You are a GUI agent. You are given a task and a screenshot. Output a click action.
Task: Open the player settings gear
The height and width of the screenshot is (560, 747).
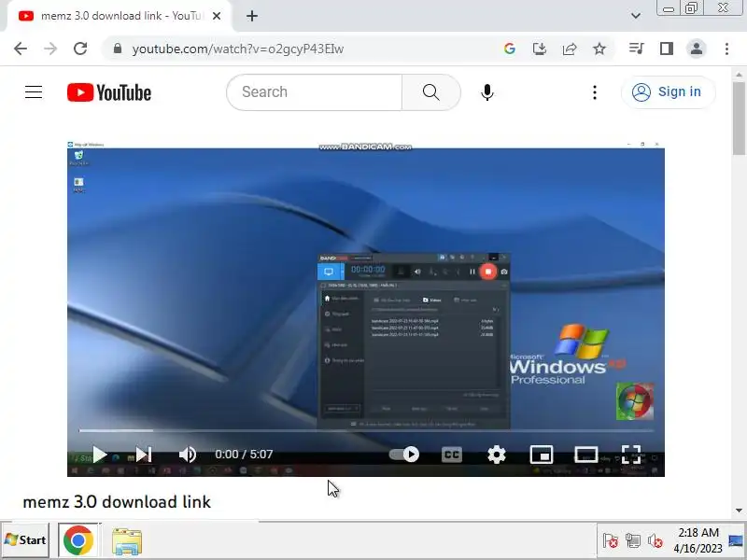(x=497, y=455)
